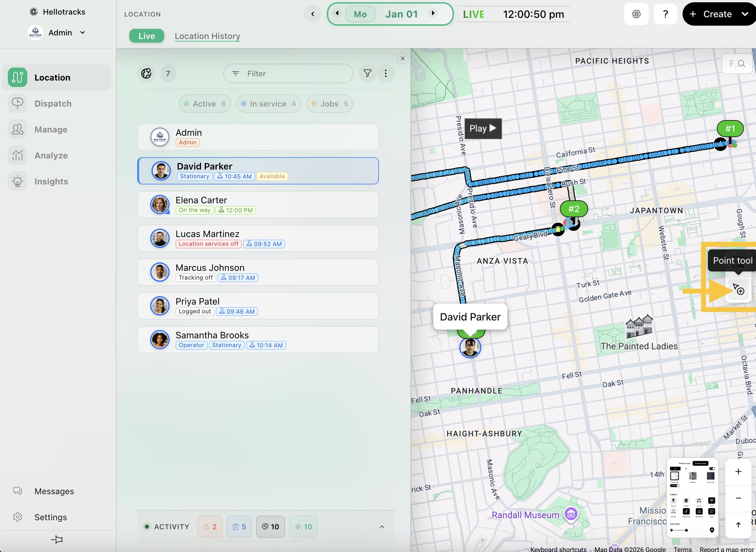Open the help question mark icon
Viewport: 756px width, 552px height.
pyautogui.click(x=665, y=14)
